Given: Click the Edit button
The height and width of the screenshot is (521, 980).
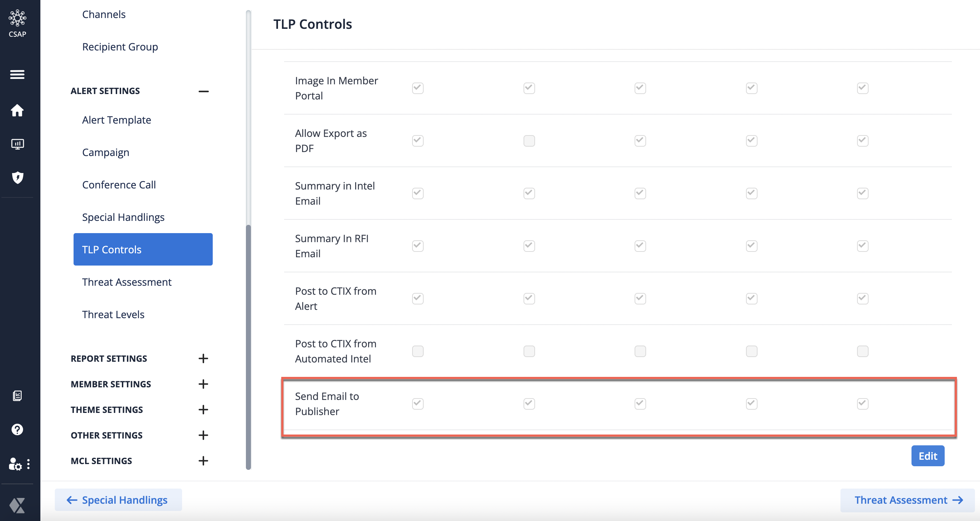Looking at the screenshot, I should tap(927, 456).
